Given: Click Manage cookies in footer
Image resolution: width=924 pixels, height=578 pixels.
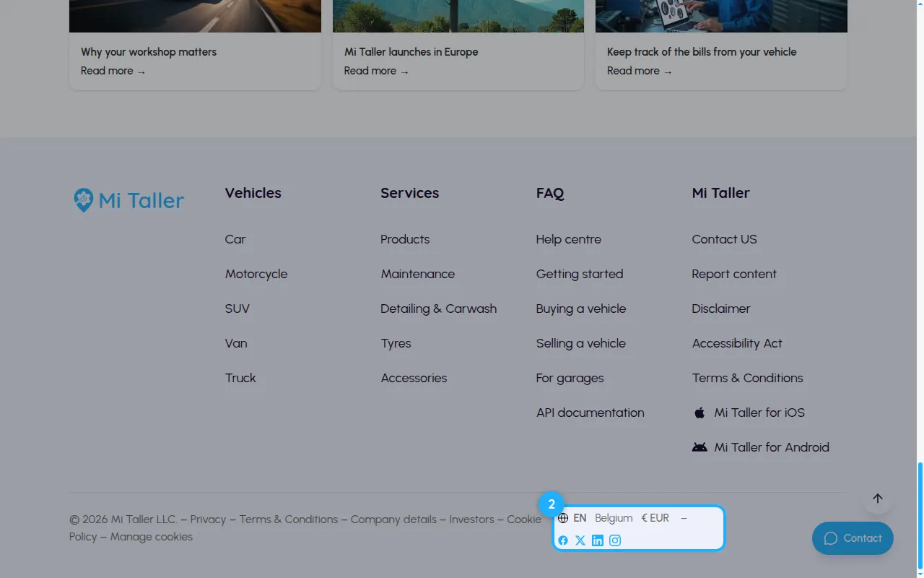Looking at the screenshot, I should 152,537.
